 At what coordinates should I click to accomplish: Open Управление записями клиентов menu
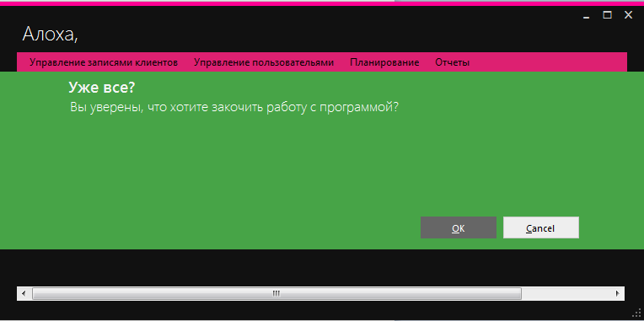click(x=104, y=62)
